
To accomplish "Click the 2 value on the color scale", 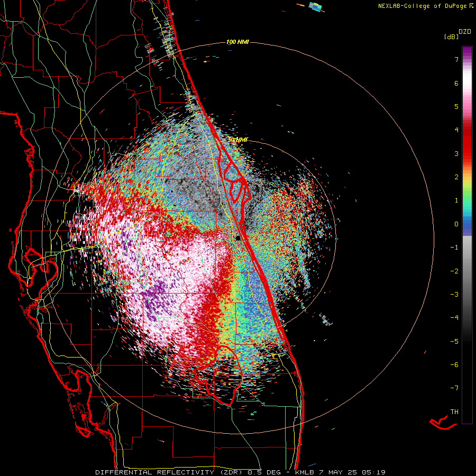I will pyautogui.click(x=456, y=177).
